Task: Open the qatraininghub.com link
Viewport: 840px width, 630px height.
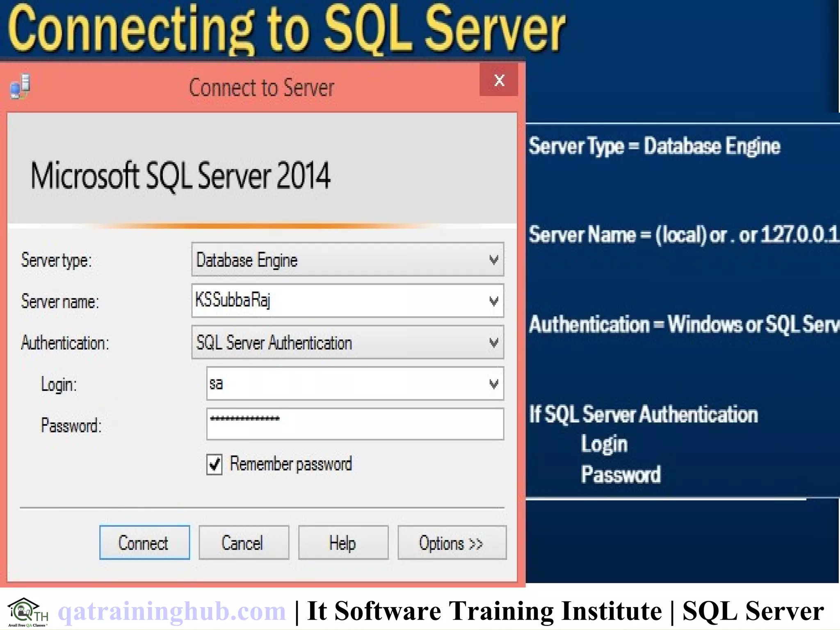Action: pyautogui.click(x=171, y=611)
